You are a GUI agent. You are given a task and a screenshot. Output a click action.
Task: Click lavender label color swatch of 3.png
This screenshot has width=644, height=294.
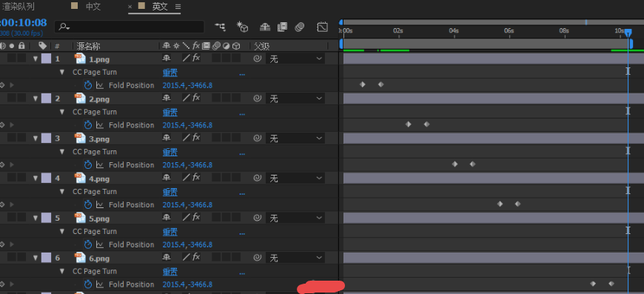coord(47,138)
